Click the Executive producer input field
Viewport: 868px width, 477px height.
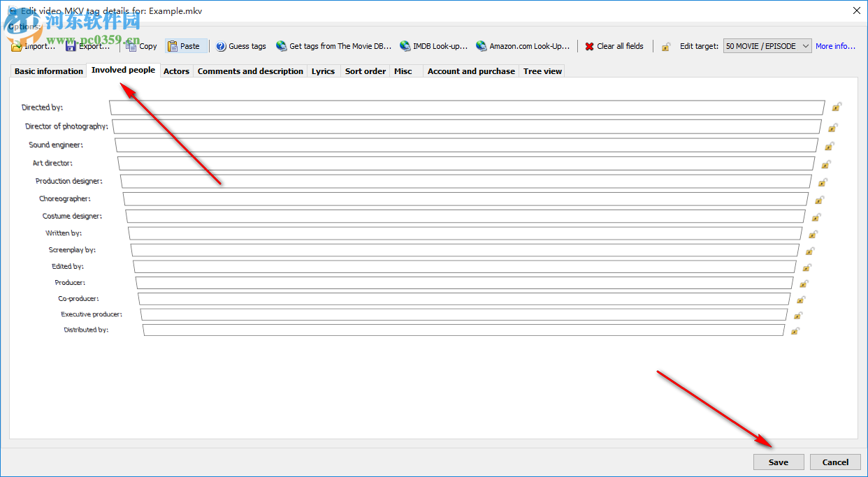point(464,314)
